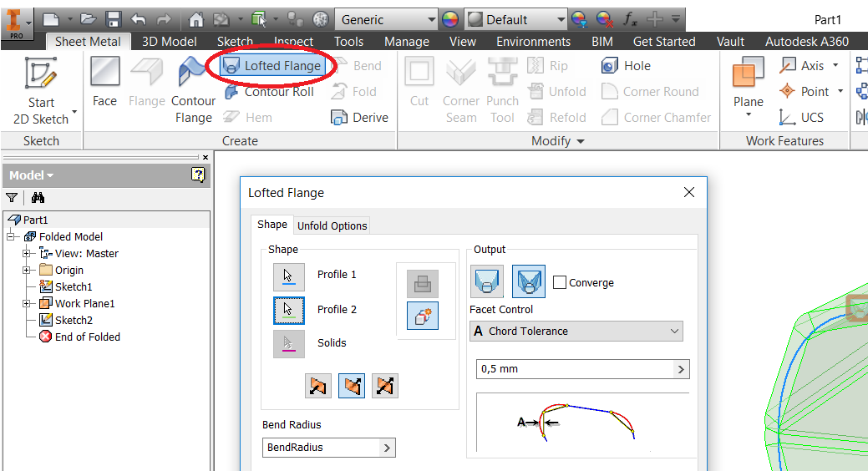Switch to the 3D Model tab

pos(169,42)
